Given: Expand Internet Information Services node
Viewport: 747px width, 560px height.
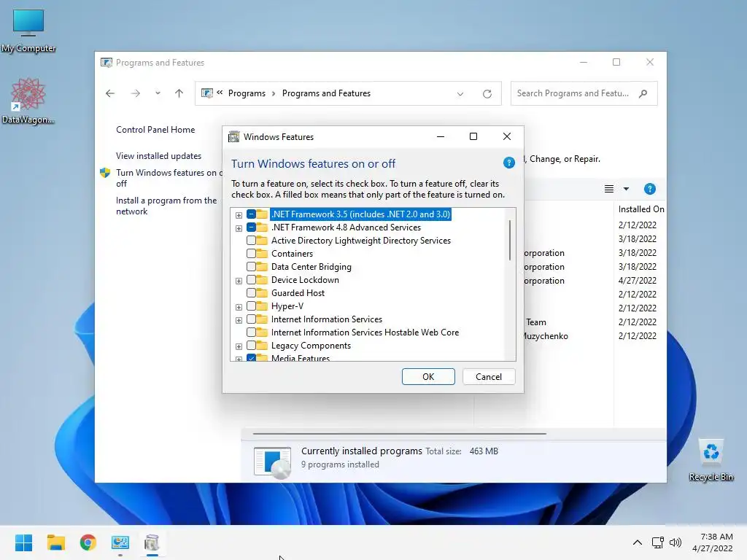Looking at the screenshot, I should point(239,320).
